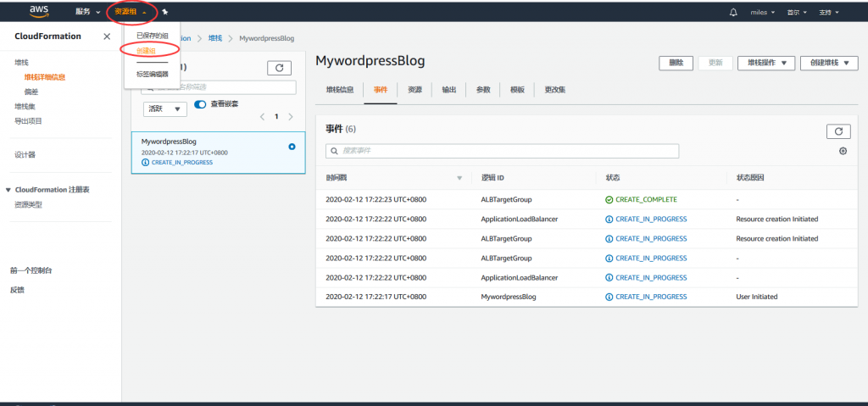Click the Stacks breadcrumb link
Viewport: 868px width, 406px height.
(214, 38)
